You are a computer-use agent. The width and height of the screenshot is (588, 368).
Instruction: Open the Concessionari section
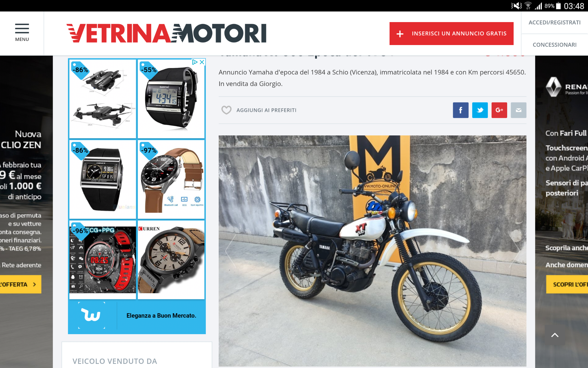pyautogui.click(x=554, y=45)
